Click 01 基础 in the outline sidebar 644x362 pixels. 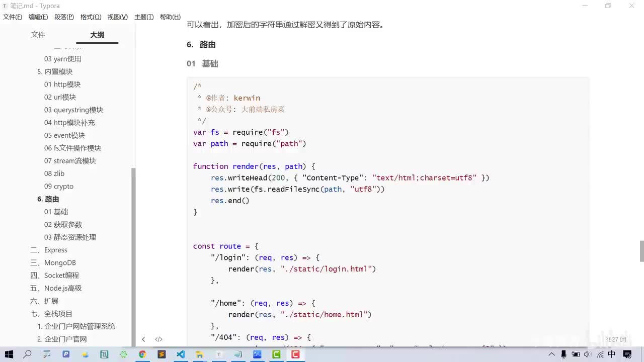click(56, 212)
